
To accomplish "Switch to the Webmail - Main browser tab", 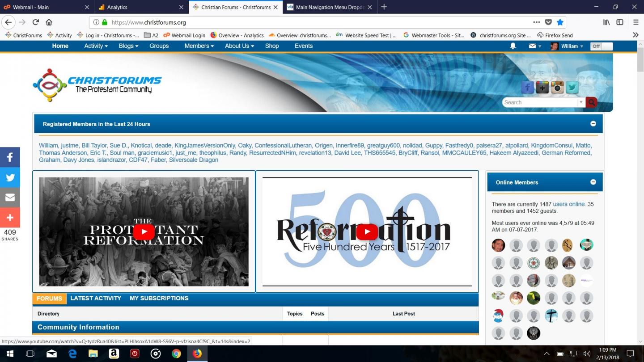I will 47,7.
